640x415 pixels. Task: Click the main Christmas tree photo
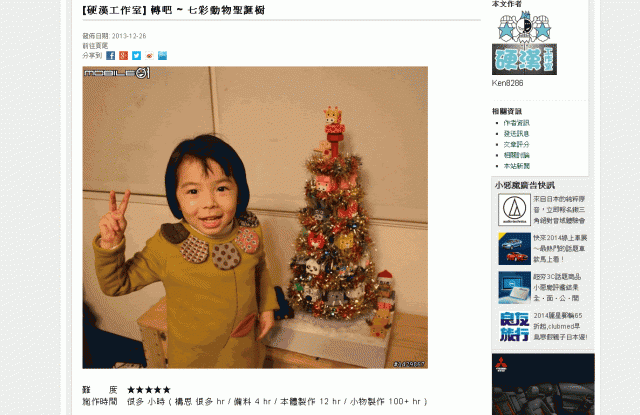(x=255, y=217)
